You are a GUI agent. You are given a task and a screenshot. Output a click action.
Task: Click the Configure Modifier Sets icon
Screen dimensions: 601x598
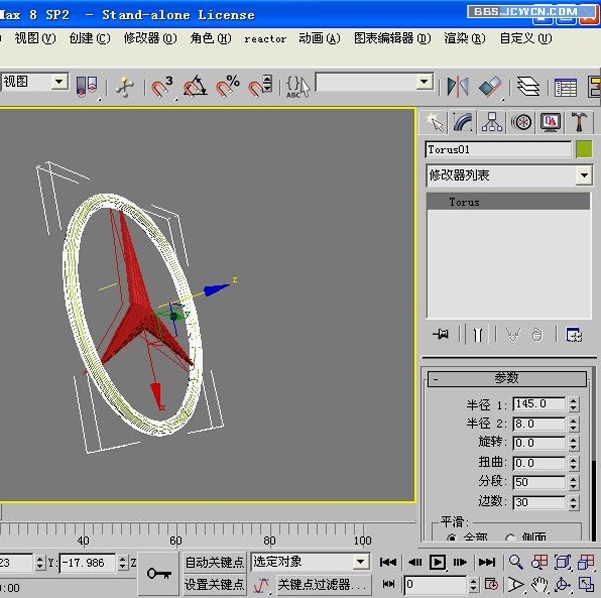coord(574,335)
